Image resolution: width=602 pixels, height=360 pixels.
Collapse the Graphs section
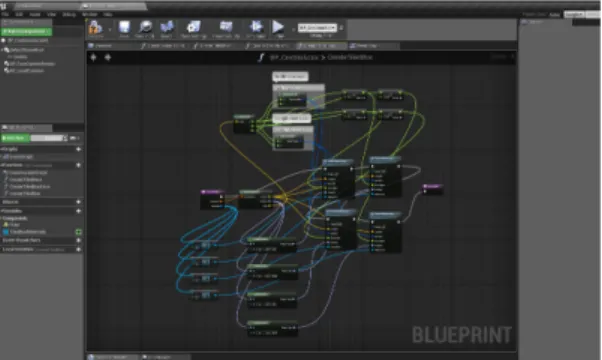coord(2,149)
